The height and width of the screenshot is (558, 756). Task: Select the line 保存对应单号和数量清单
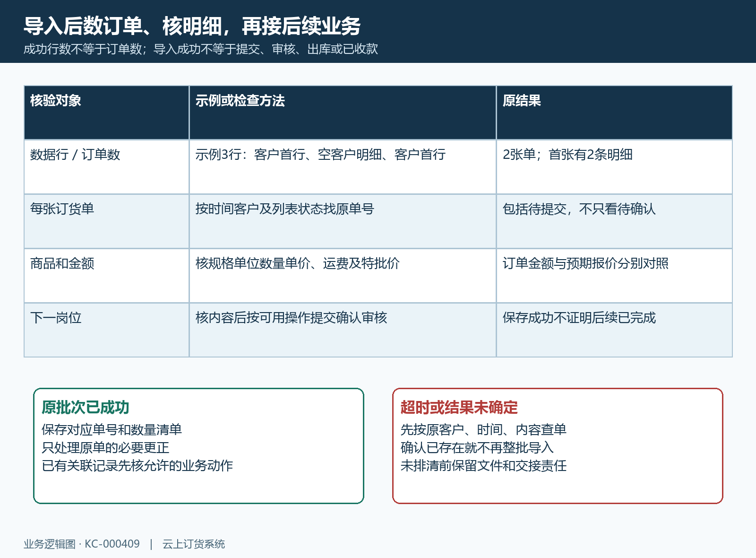tap(112, 430)
